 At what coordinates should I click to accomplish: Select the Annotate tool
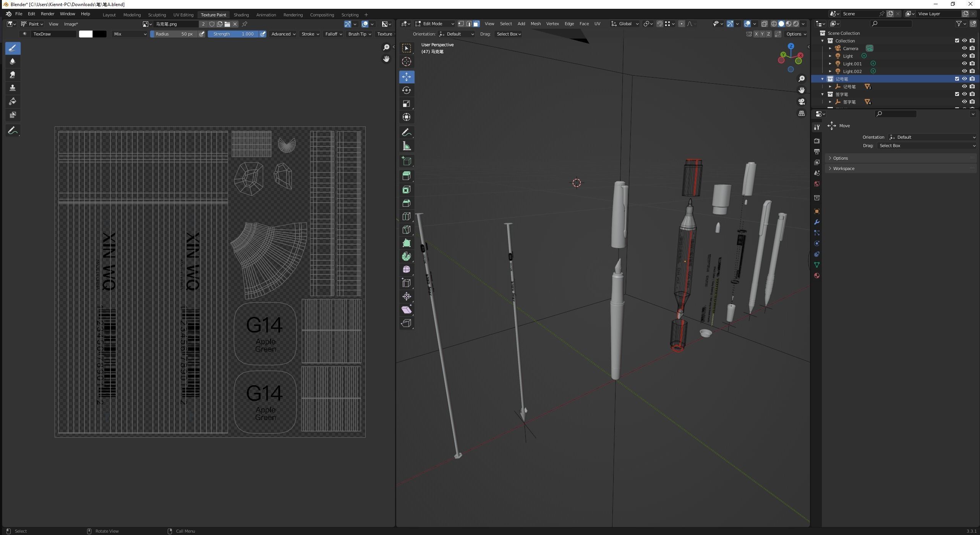[407, 132]
